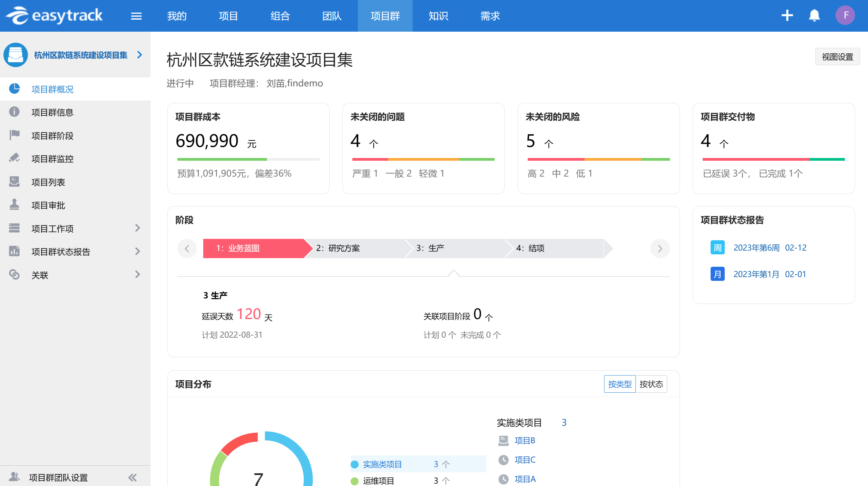Click the deliverables status bar
868x486 pixels.
point(774,159)
